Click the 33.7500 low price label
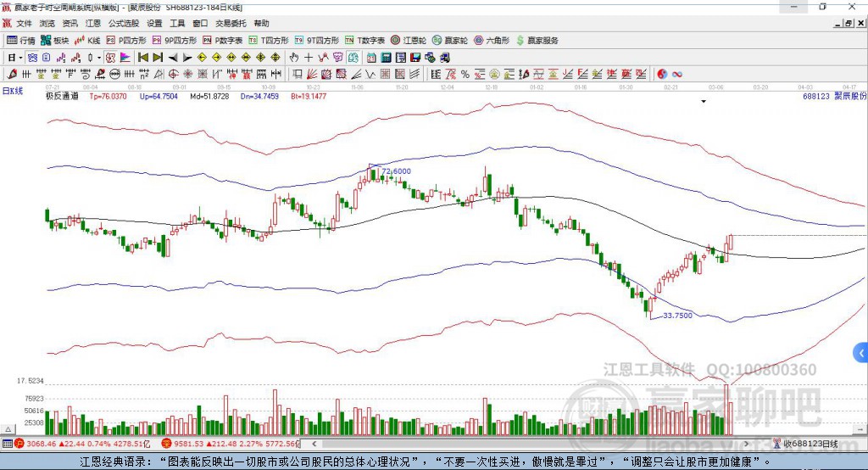The image size is (868, 470). (x=677, y=316)
